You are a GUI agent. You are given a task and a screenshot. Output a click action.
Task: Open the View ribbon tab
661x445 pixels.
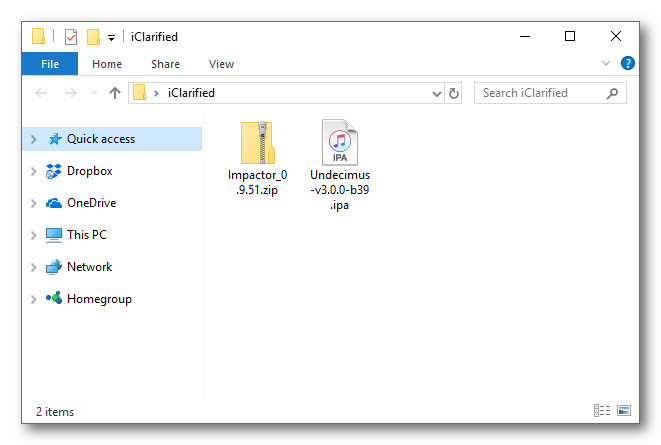pyautogui.click(x=221, y=64)
